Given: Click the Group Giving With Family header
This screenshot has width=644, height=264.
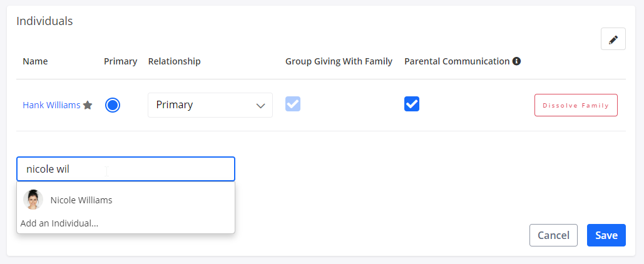Looking at the screenshot, I should 339,61.
